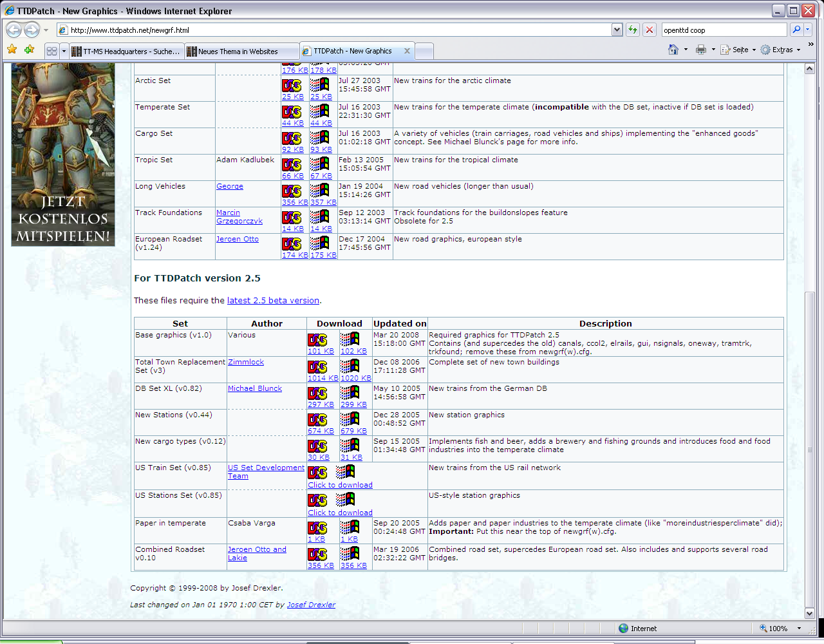Switch to Neues Thema in Websites tab
The height and width of the screenshot is (644, 824).
(x=238, y=52)
